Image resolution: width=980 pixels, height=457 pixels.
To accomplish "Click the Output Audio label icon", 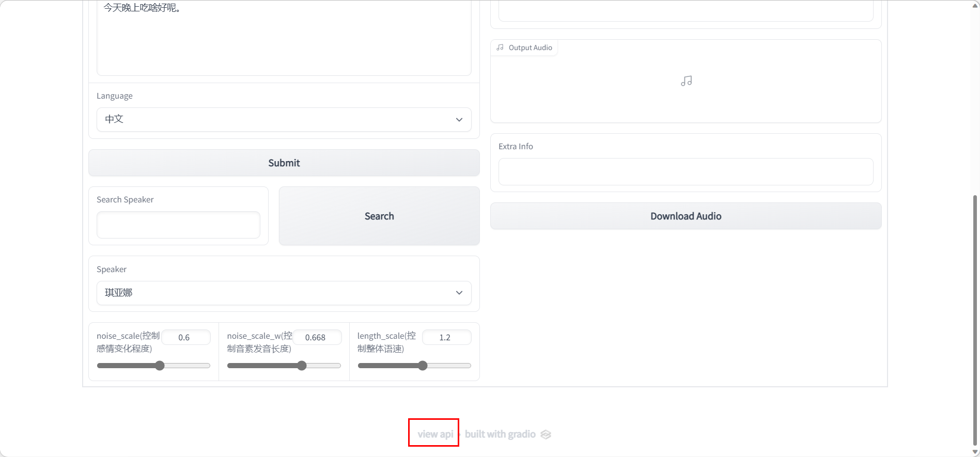I will point(500,48).
